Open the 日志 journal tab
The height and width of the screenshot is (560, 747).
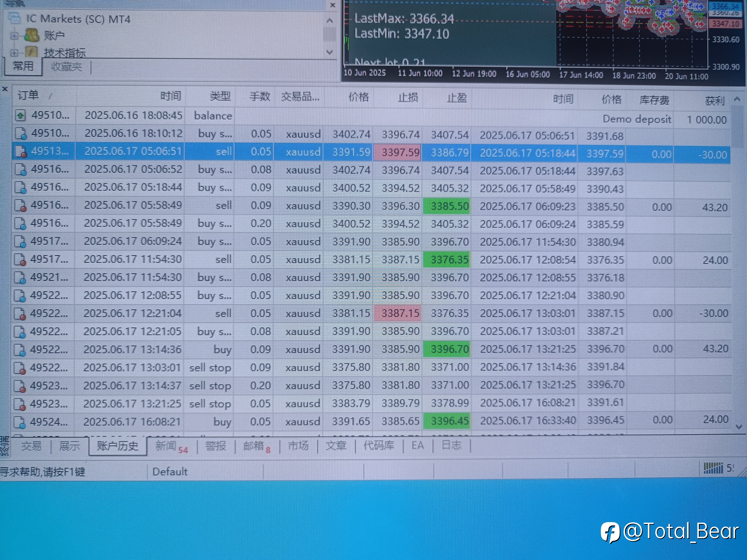451,445
